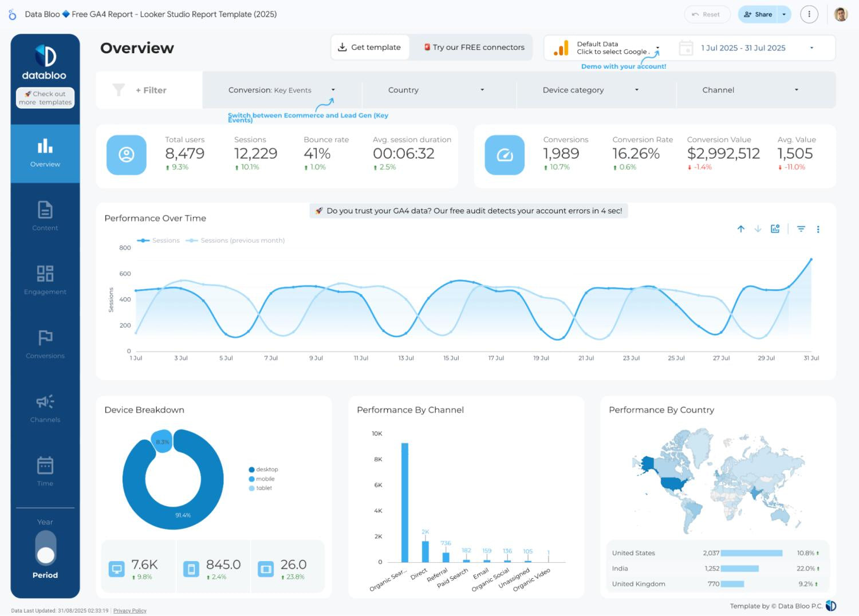This screenshot has width=859, height=616.
Task: Click the drill down arrow icon
Action: tap(758, 229)
